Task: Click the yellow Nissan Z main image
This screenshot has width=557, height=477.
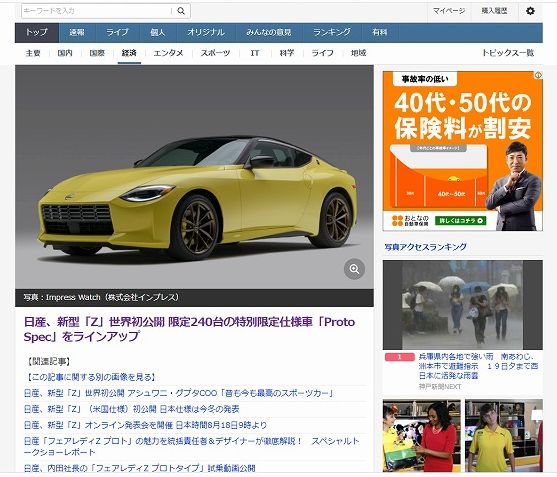Action: point(194,177)
